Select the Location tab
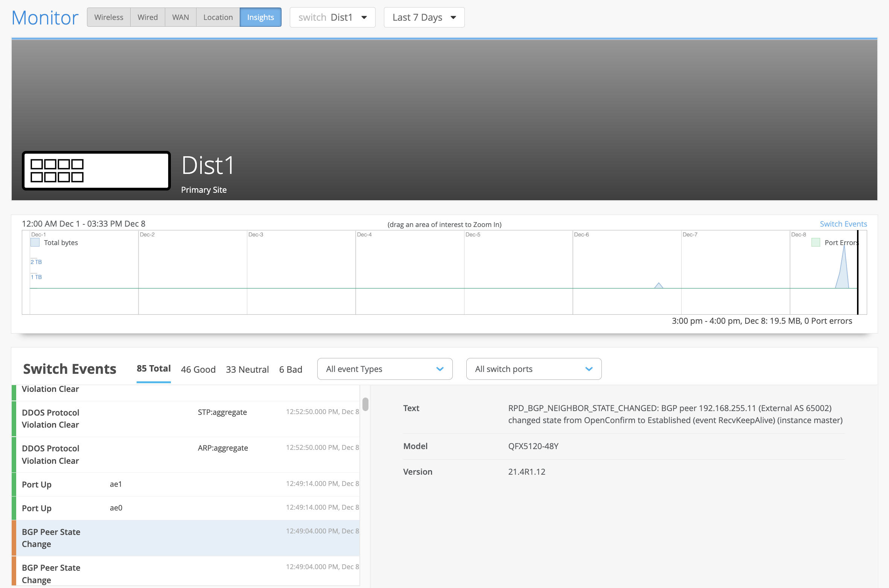 coord(218,17)
